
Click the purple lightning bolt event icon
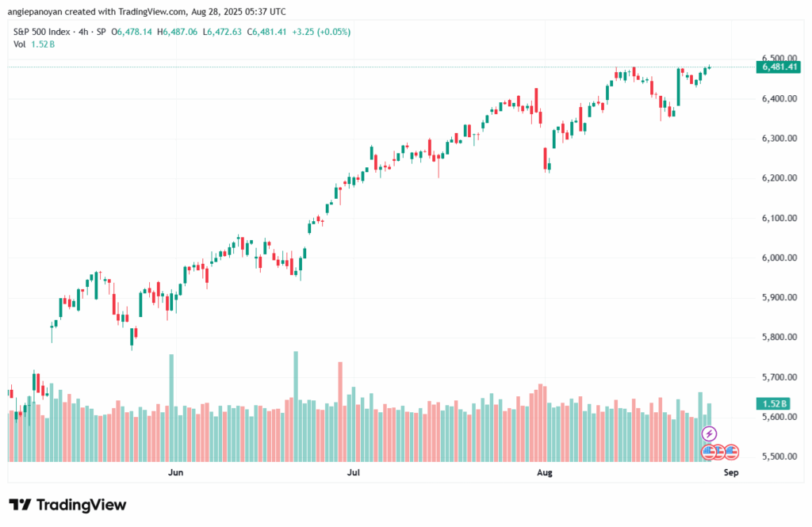pyautogui.click(x=709, y=433)
